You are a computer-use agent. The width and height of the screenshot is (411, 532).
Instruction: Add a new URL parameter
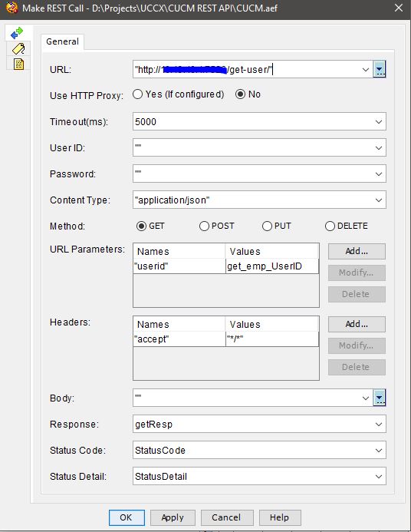(357, 251)
